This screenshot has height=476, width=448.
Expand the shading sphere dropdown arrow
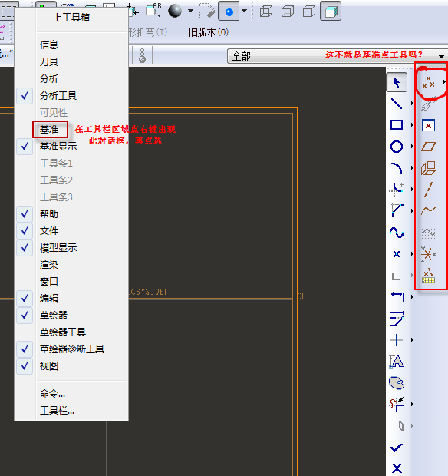[190, 11]
